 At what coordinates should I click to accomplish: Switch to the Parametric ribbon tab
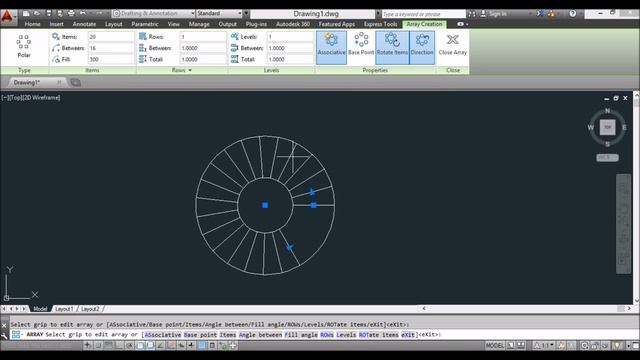pyautogui.click(x=144, y=24)
